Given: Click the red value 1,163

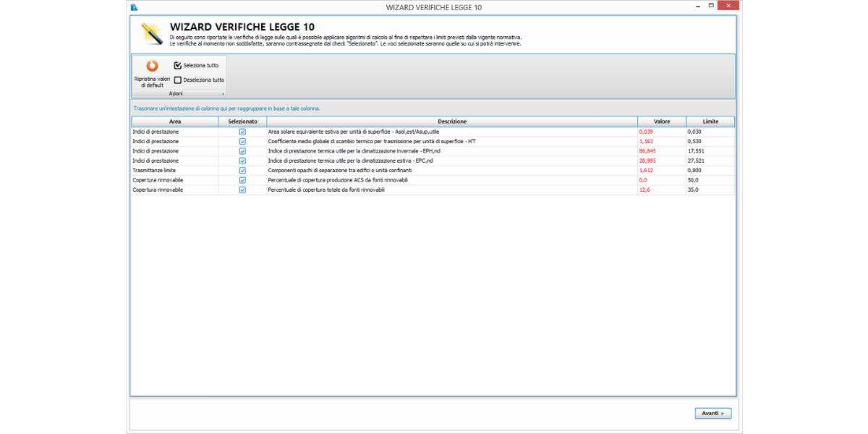Looking at the screenshot, I should tap(646, 142).
